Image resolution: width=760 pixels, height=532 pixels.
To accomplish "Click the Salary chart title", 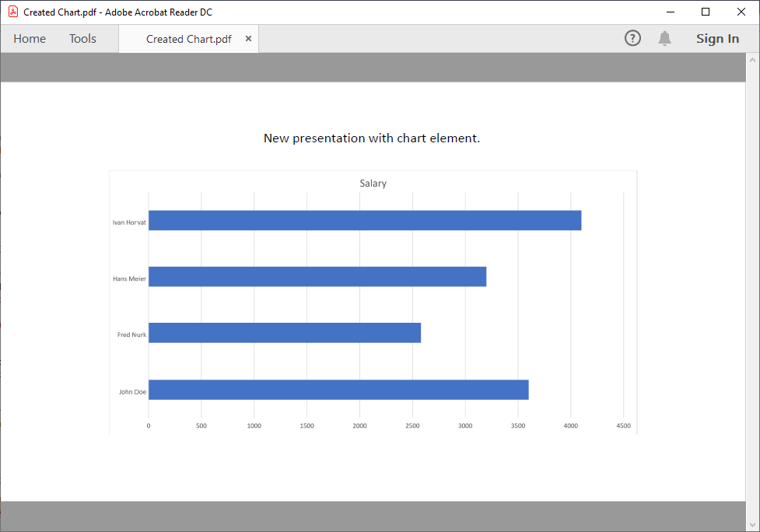I will point(373,184).
